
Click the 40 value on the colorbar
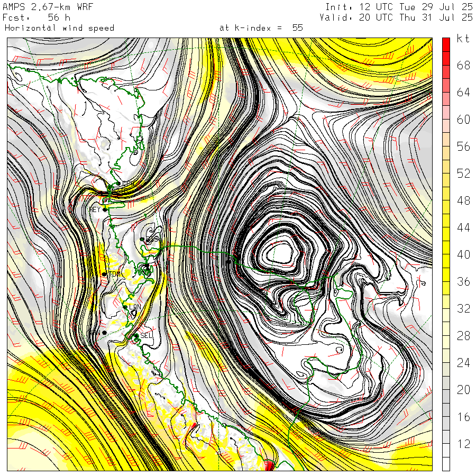(x=463, y=255)
